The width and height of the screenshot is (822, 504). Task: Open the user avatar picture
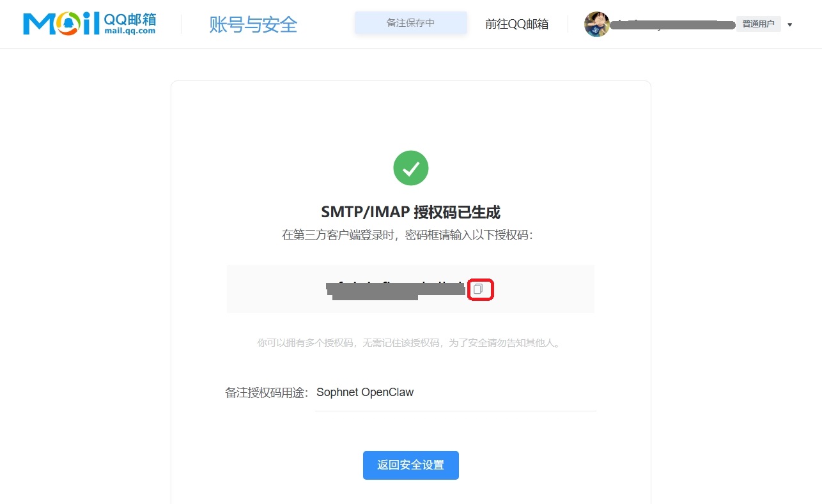[596, 24]
